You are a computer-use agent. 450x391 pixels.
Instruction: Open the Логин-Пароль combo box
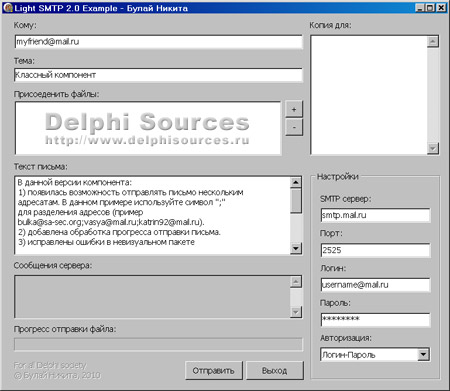[x=375, y=355]
